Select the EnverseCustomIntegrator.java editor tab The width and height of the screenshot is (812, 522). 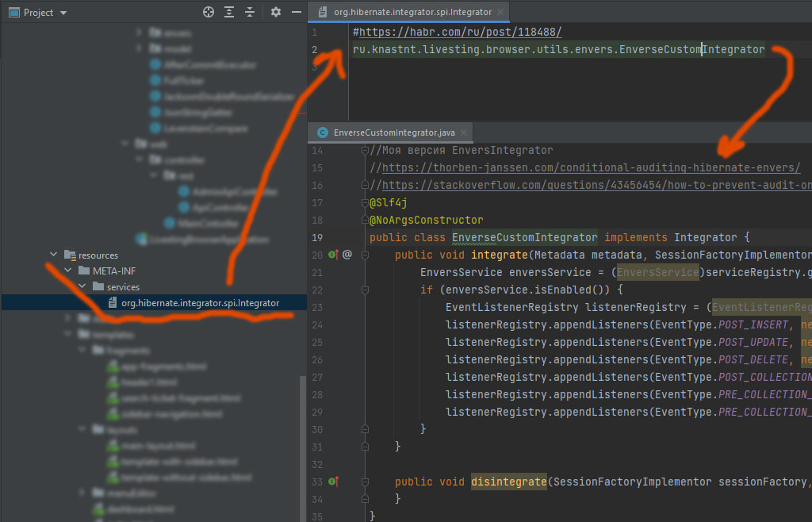390,132
